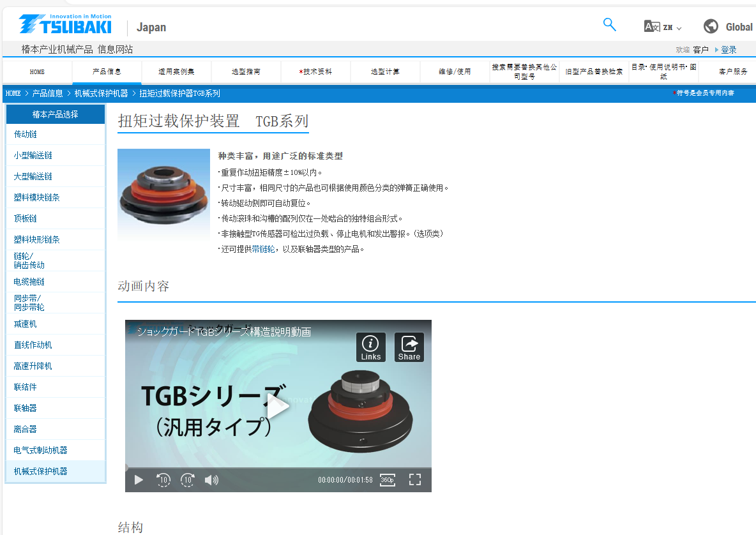
Task: Switch to the HOME tab
Action: [36, 71]
